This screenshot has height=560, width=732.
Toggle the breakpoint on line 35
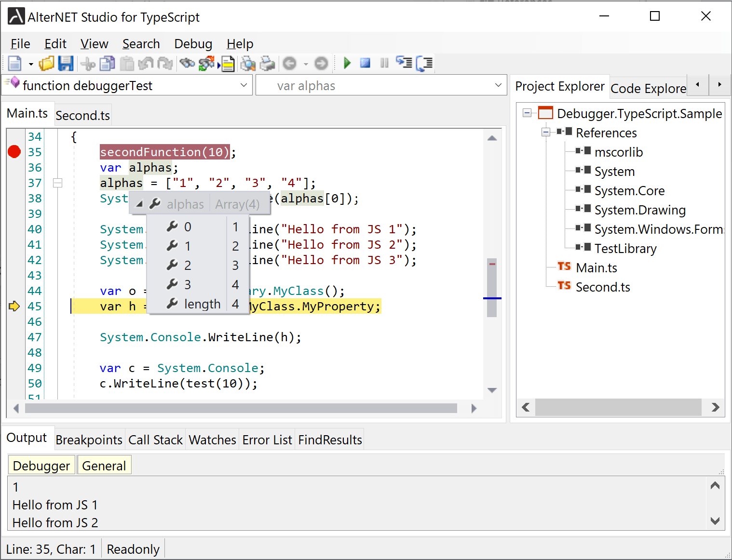pyautogui.click(x=14, y=152)
